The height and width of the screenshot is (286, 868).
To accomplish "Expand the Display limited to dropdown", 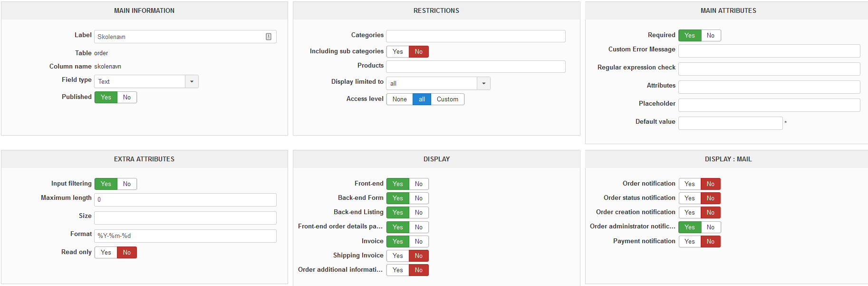I will click(483, 83).
